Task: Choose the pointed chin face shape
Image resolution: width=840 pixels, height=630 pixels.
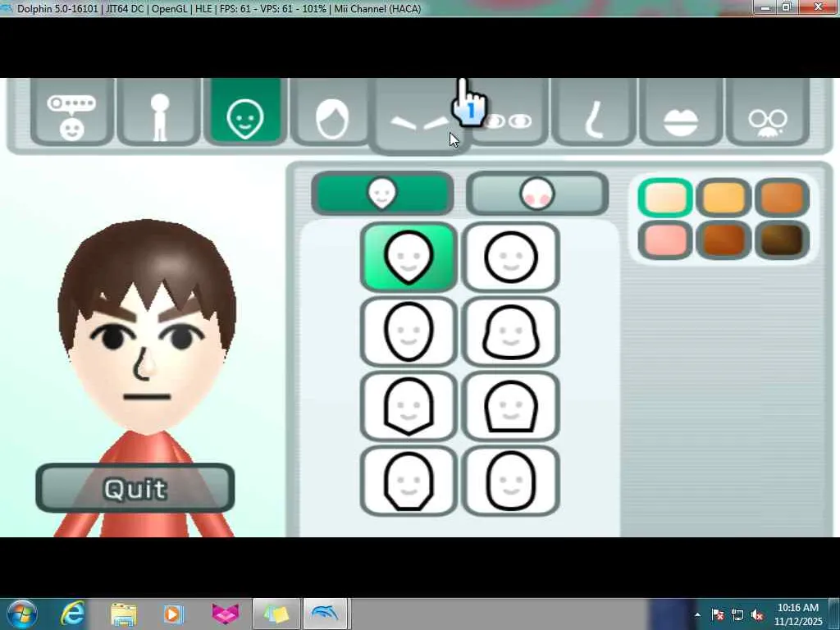Action: pos(409,257)
